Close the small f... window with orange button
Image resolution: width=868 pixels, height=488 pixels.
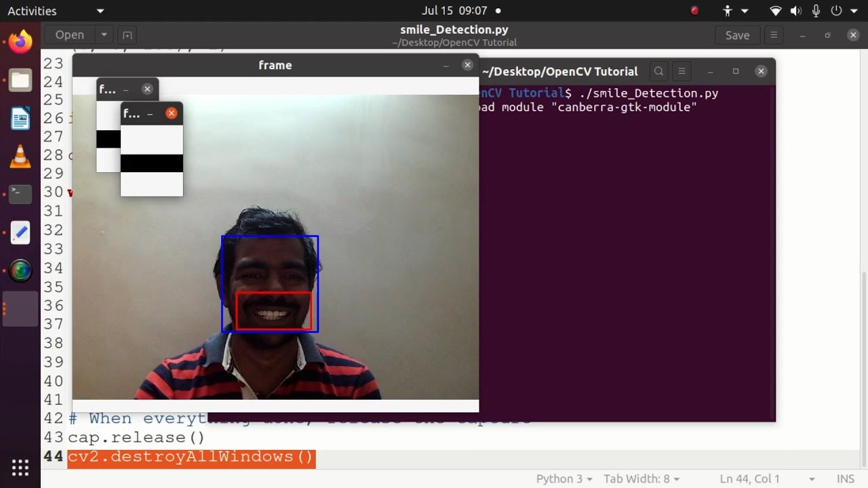(172, 113)
